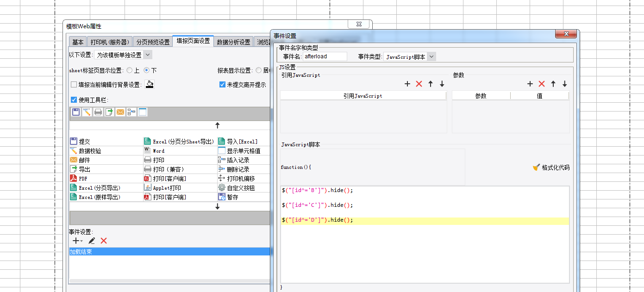Select the 打印机偏移 item
The image size is (644, 292).
coord(237,179)
